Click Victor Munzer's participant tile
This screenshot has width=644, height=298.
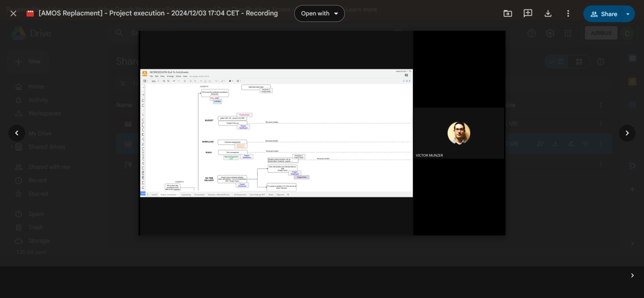pyautogui.click(x=459, y=133)
